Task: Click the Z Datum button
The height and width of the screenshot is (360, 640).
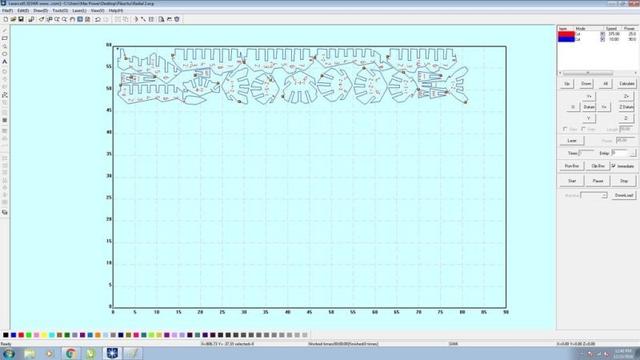Action: pyautogui.click(x=626, y=107)
